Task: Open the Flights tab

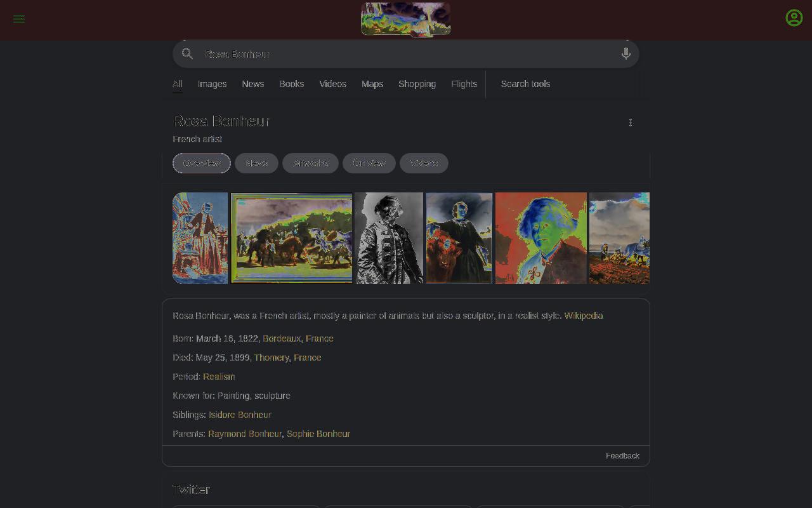Action: tap(464, 84)
